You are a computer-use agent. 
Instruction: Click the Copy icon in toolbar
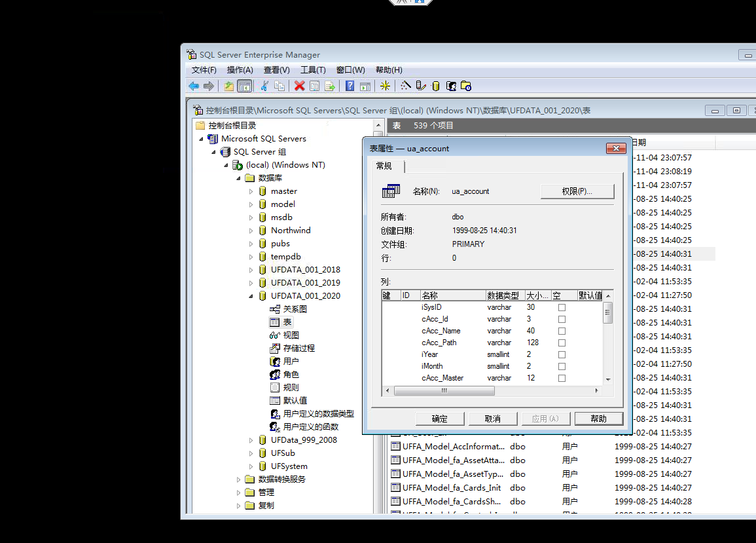(x=279, y=86)
